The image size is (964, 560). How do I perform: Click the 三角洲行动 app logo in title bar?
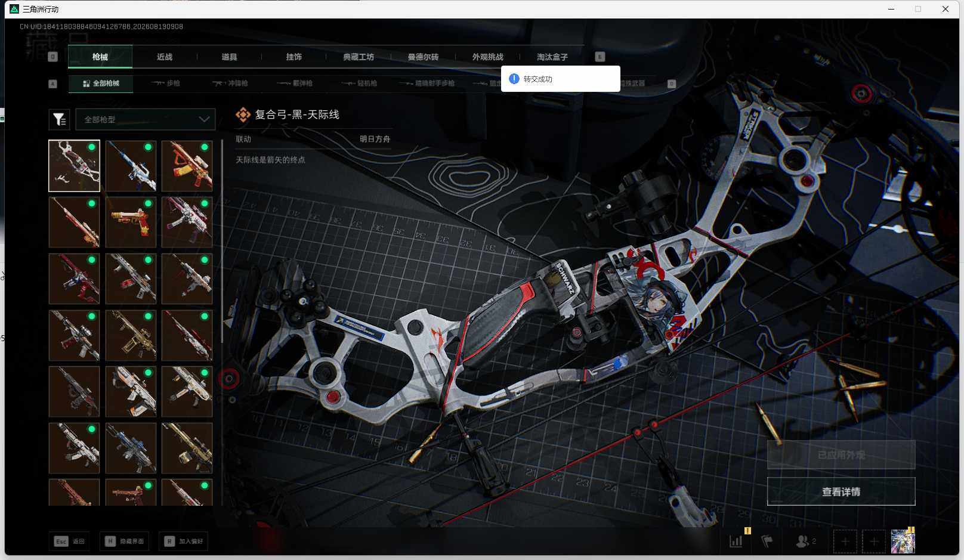[14, 9]
